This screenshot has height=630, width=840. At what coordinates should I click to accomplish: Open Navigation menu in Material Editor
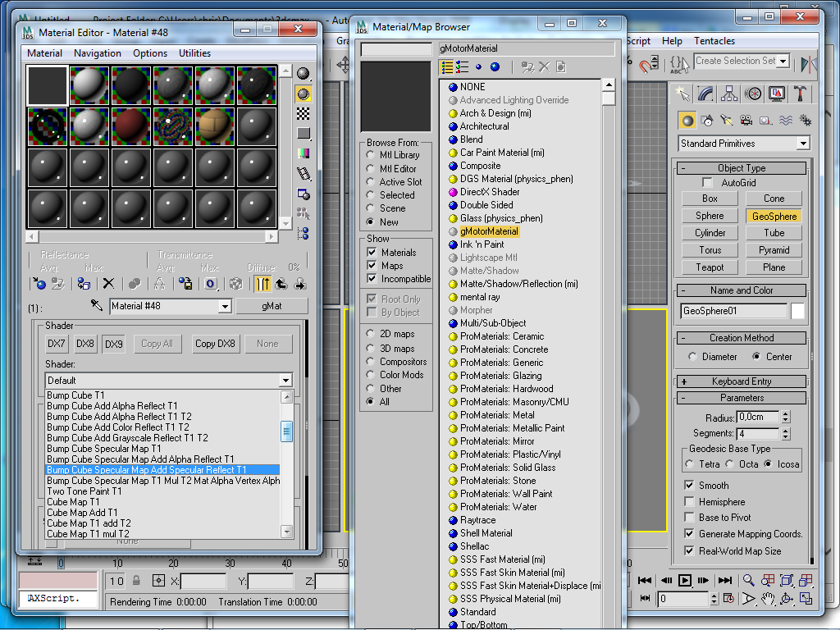97,53
